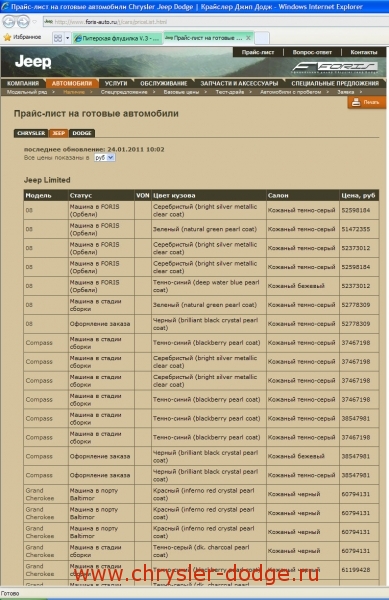Open the КОМПАНИЯ menu
The image size is (389, 600).
23,83
